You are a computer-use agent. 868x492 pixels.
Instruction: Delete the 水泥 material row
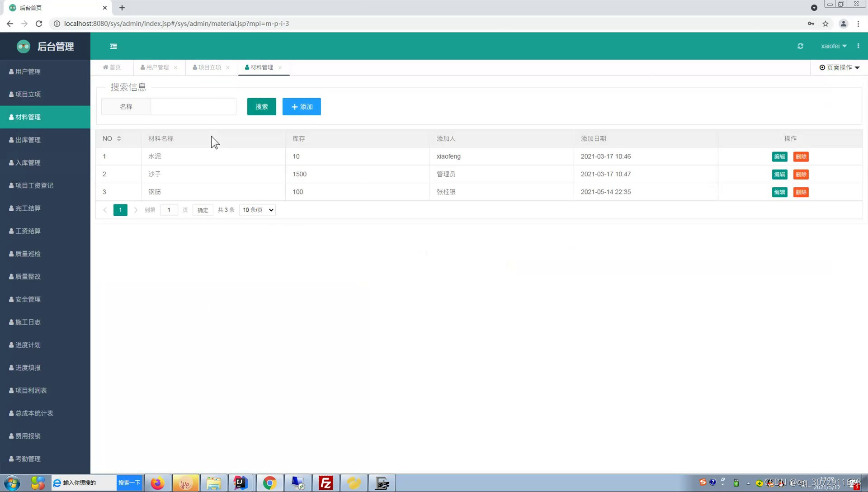click(x=801, y=156)
